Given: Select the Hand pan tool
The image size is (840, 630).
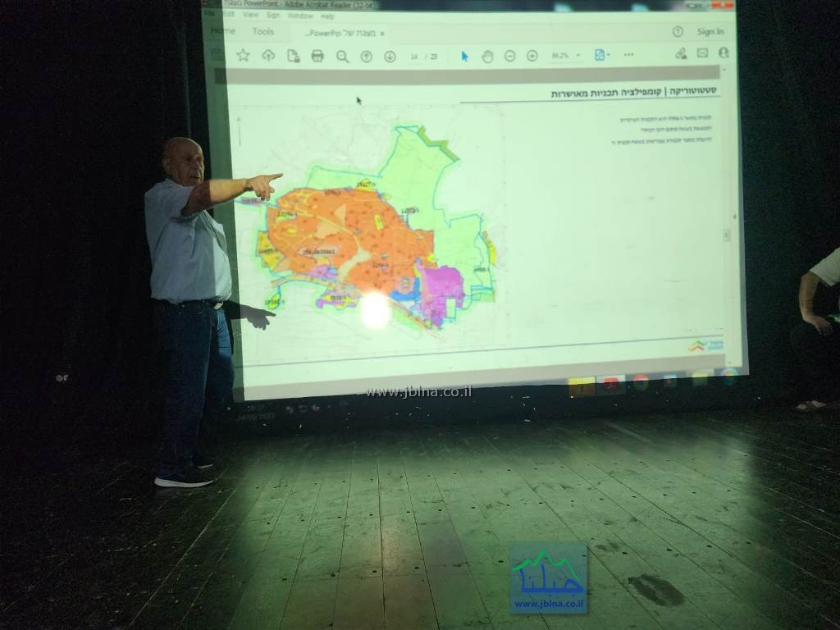Looking at the screenshot, I should tap(487, 56).
